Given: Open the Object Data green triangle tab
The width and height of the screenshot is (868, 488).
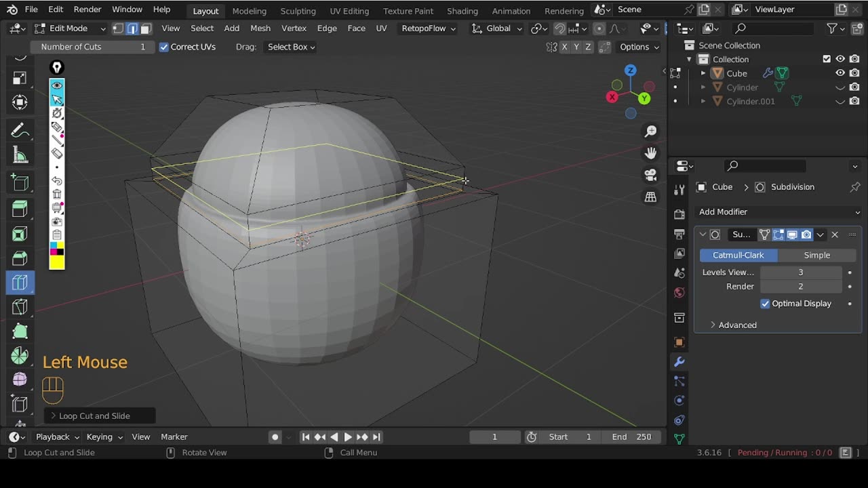Looking at the screenshot, I should click(x=679, y=439).
